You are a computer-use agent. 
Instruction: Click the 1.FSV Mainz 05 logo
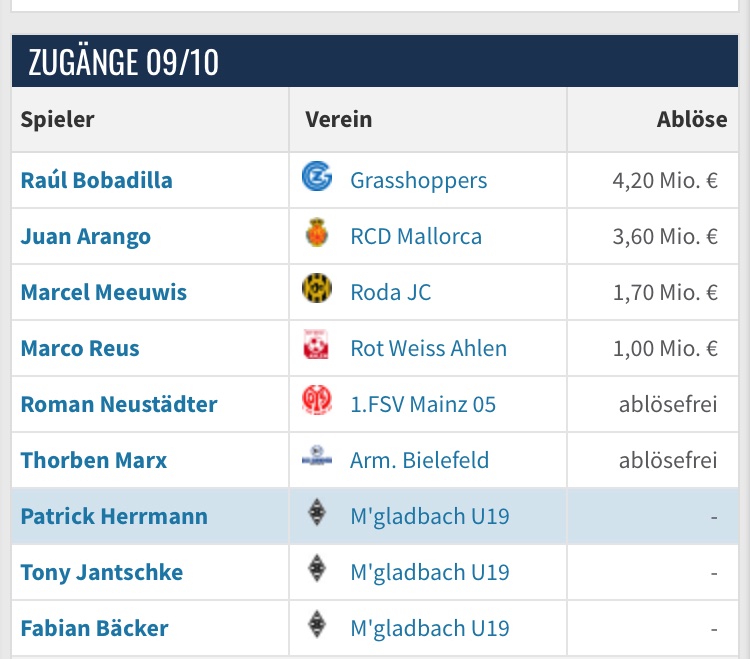[316, 404]
